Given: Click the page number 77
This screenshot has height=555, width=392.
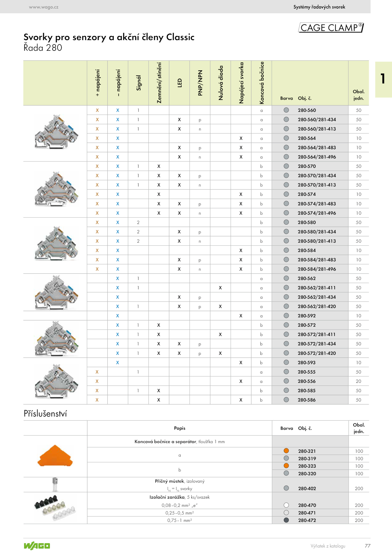Looking at the screenshot, I should (367, 546).
